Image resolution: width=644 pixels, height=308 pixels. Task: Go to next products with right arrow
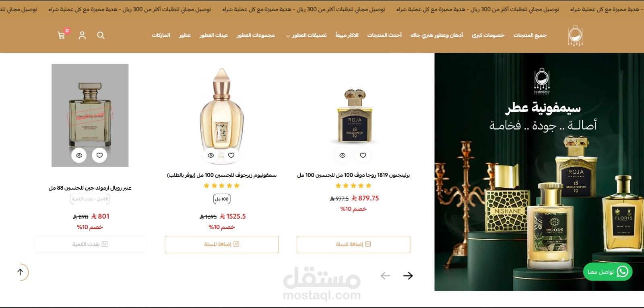tap(408, 275)
